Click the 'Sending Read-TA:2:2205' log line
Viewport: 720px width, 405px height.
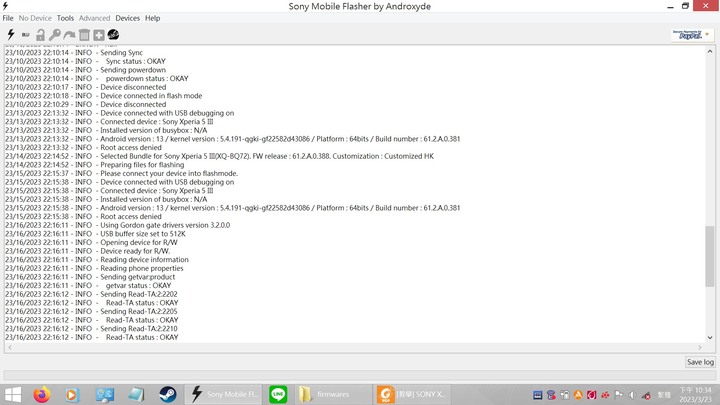pos(91,311)
